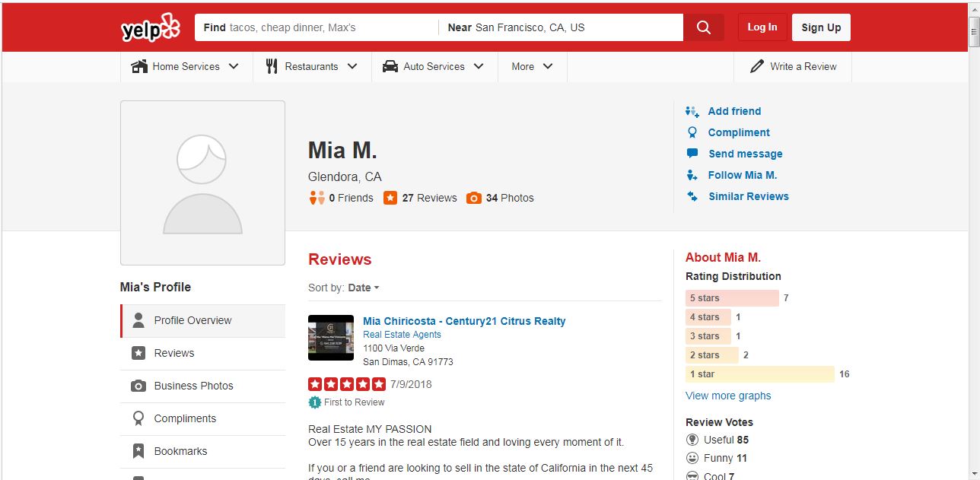
Task: Click the Follow Mia M. link
Action: (x=743, y=175)
